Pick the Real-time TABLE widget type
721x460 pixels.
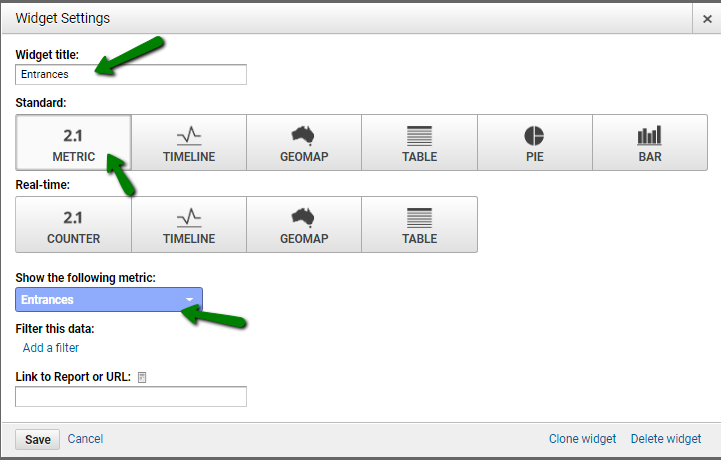pyautogui.click(x=419, y=224)
